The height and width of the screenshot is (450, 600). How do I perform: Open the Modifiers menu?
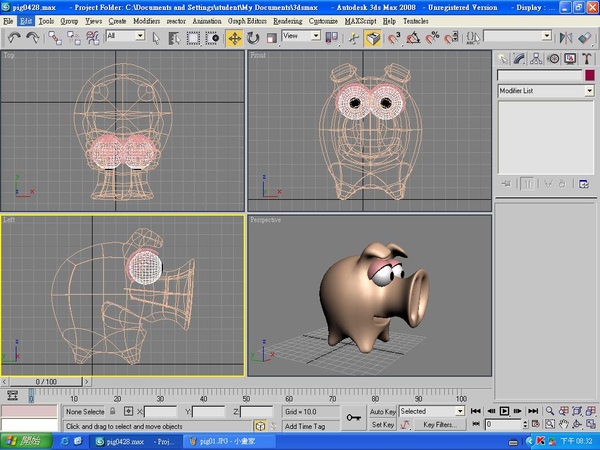click(146, 20)
